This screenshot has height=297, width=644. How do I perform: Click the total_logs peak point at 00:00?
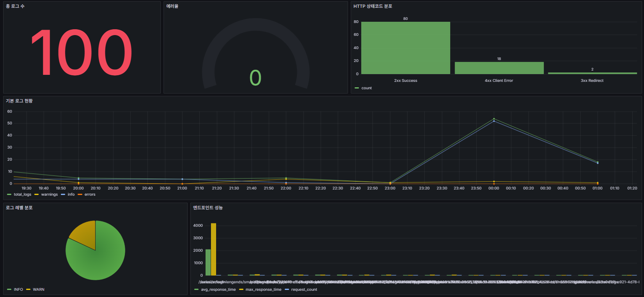(x=494, y=119)
